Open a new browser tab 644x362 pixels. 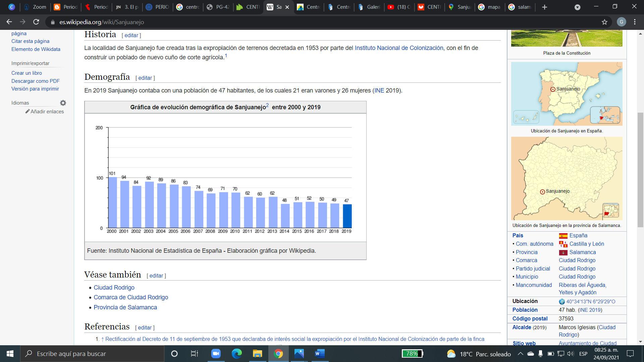click(544, 7)
